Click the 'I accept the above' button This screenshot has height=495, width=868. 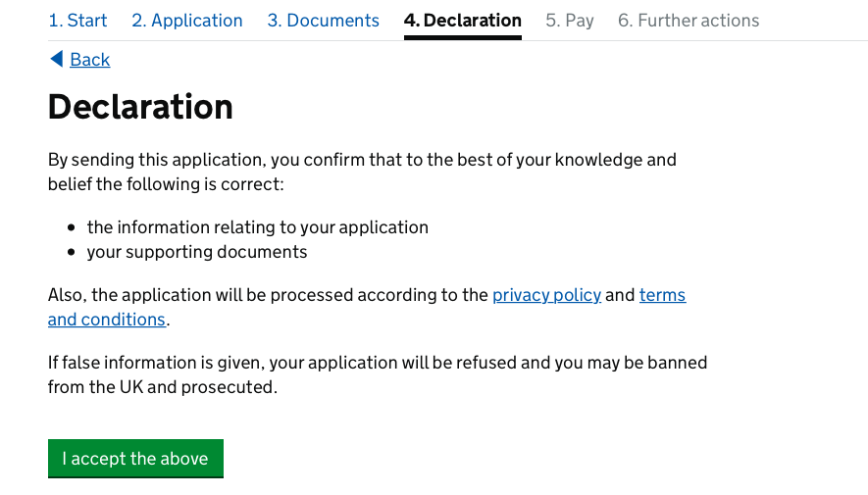click(x=135, y=459)
